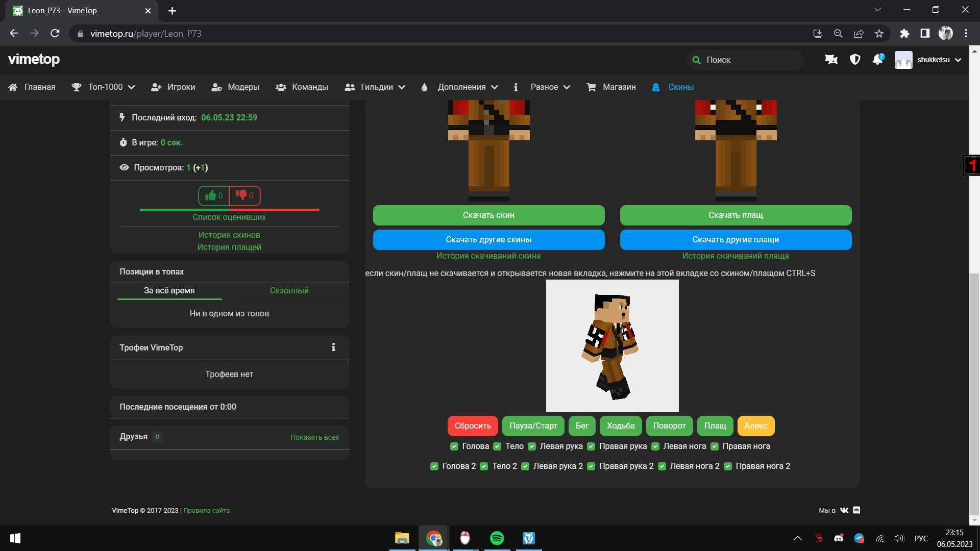Open the Discord icon in footer
This screenshot has height=551, width=980.
tap(857, 510)
